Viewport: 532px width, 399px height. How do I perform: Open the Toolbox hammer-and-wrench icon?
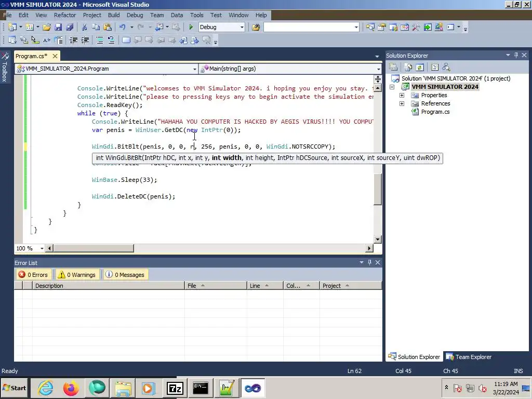pyautogui.click(x=416, y=27)
